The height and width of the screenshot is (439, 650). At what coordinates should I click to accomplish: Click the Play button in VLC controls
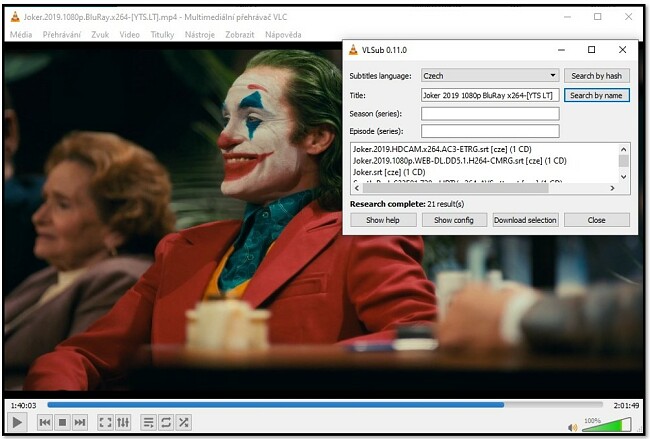click(17, 422)
